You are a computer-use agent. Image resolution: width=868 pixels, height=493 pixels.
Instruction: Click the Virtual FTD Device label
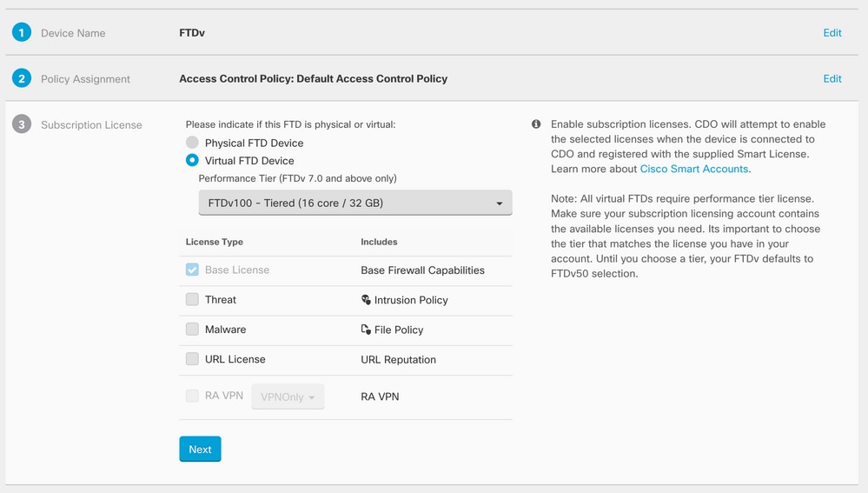[x=249, y=161]
